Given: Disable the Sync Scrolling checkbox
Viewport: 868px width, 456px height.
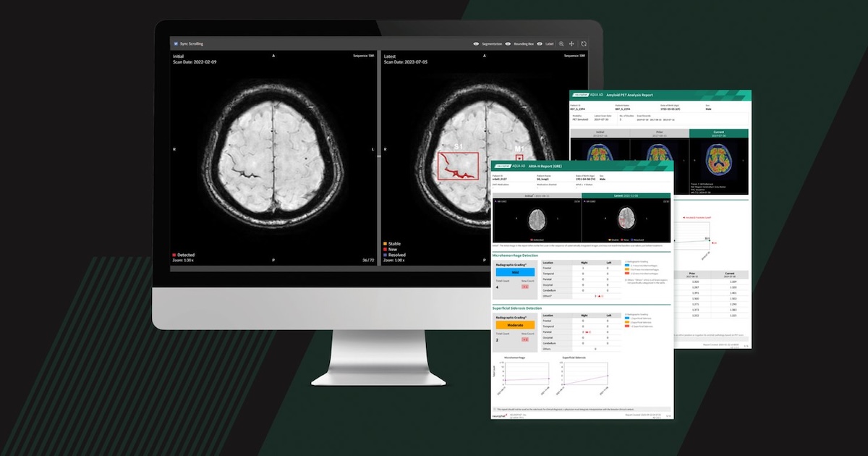Looking at the screenshot, I should point(174,43).
